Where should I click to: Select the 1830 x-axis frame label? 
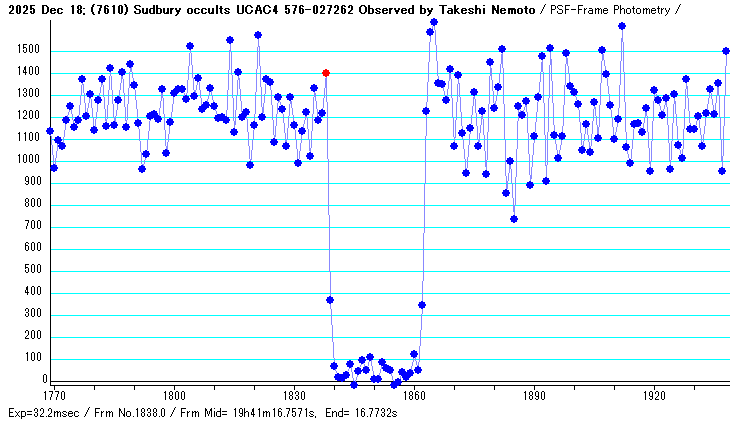(293, 395)
